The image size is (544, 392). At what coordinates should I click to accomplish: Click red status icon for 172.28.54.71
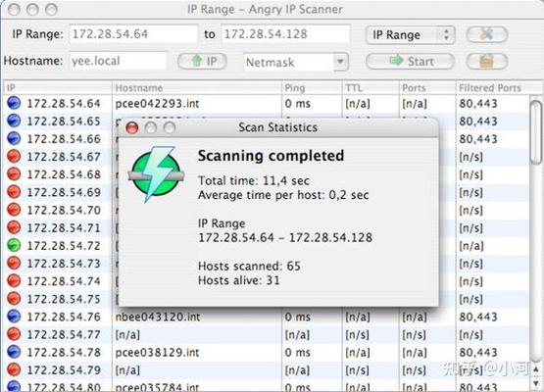click(x=14, y=227)
